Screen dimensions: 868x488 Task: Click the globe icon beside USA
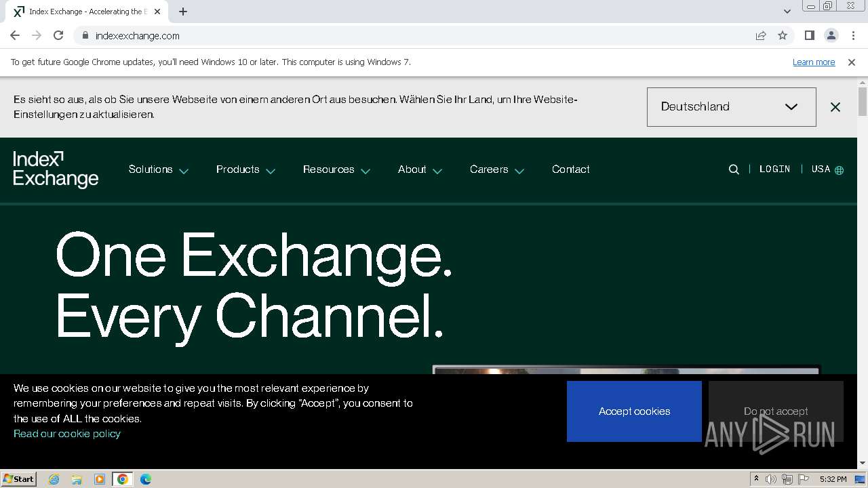[x=840, y=170]
